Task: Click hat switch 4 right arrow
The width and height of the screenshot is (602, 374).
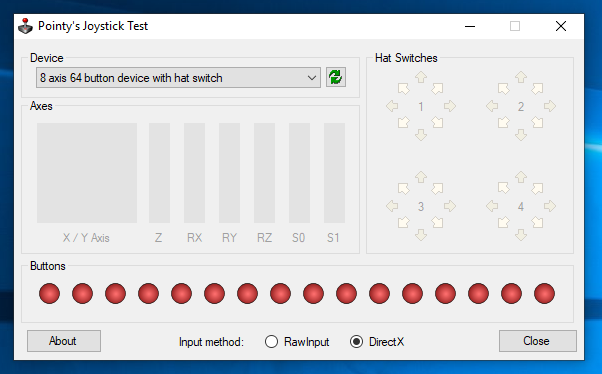Action: (x=550, y=206)
